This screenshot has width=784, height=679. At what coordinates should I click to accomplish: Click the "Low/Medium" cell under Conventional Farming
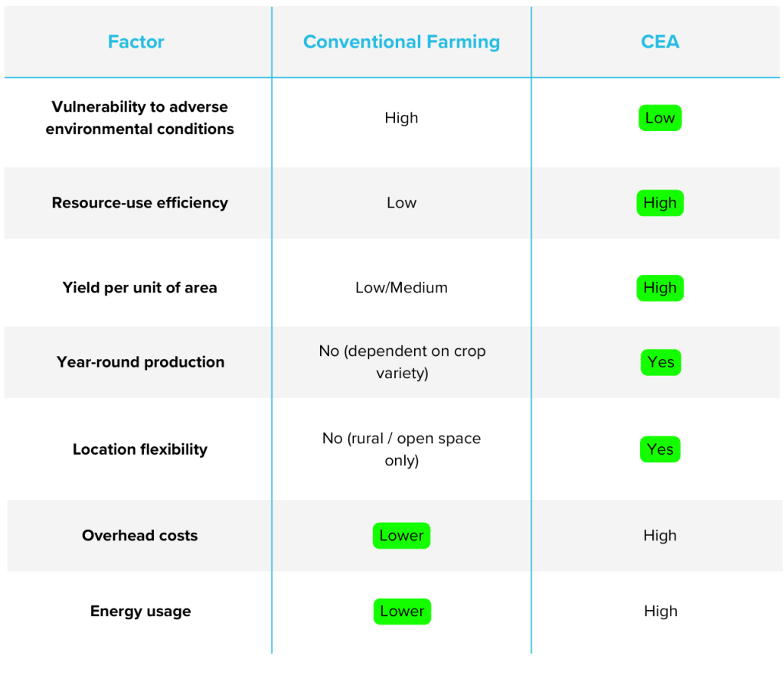click(401, 288)
